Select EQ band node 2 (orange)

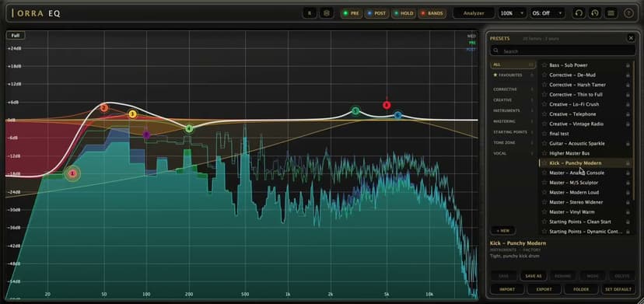[x=104, y=108]
